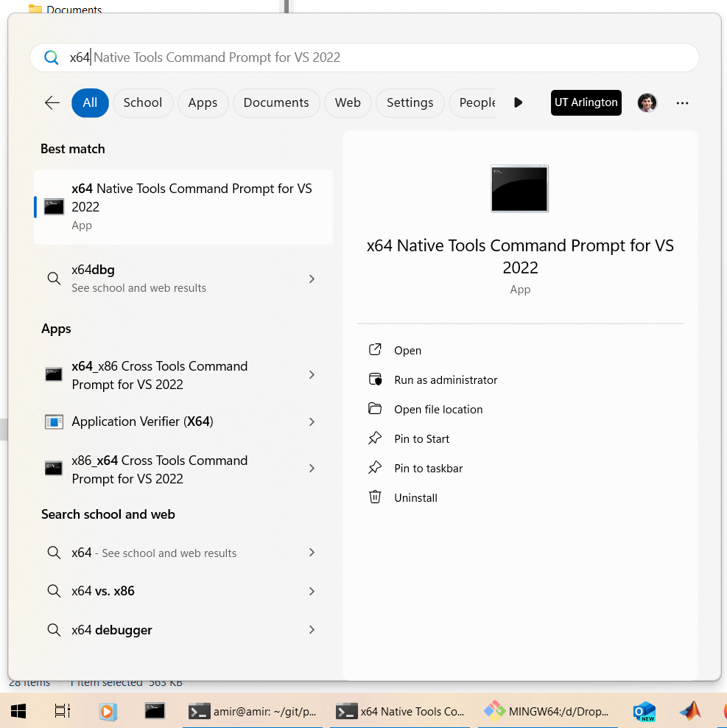Expand x64 debugger chevron
This screenshot has height=728, width=727.
click(x=312, y=630)
